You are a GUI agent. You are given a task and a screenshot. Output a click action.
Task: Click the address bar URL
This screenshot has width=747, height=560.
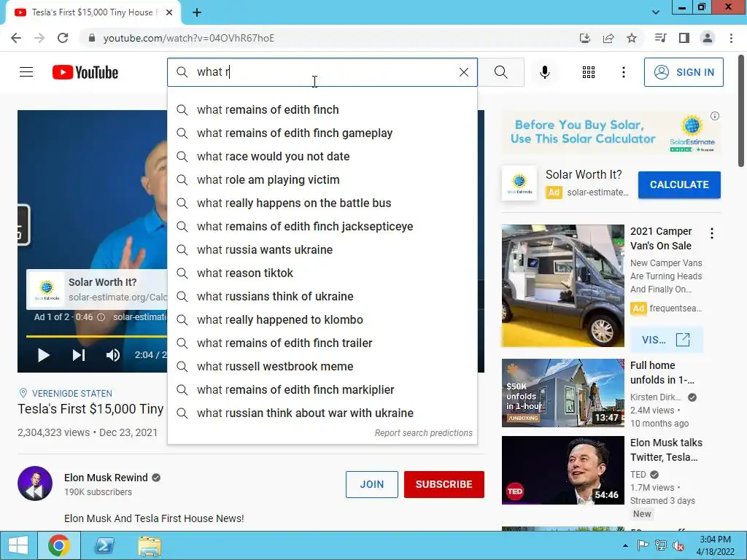click(189, 38)
